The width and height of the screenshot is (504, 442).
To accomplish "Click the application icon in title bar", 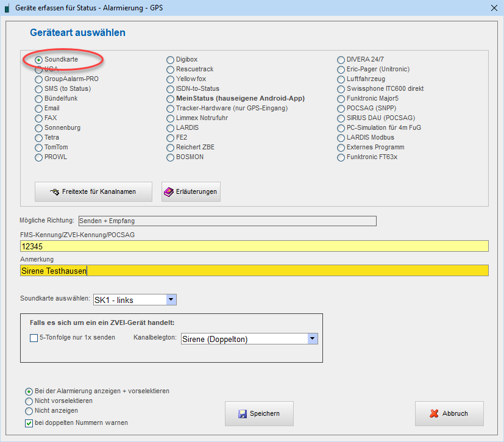I will [7, 8].
